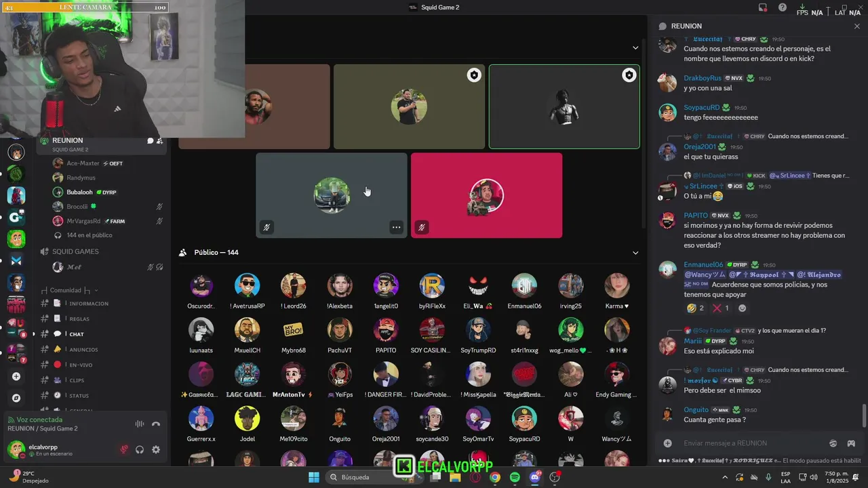Open the Discover servers compass icon
868x488 pixels.
[16, 398]
